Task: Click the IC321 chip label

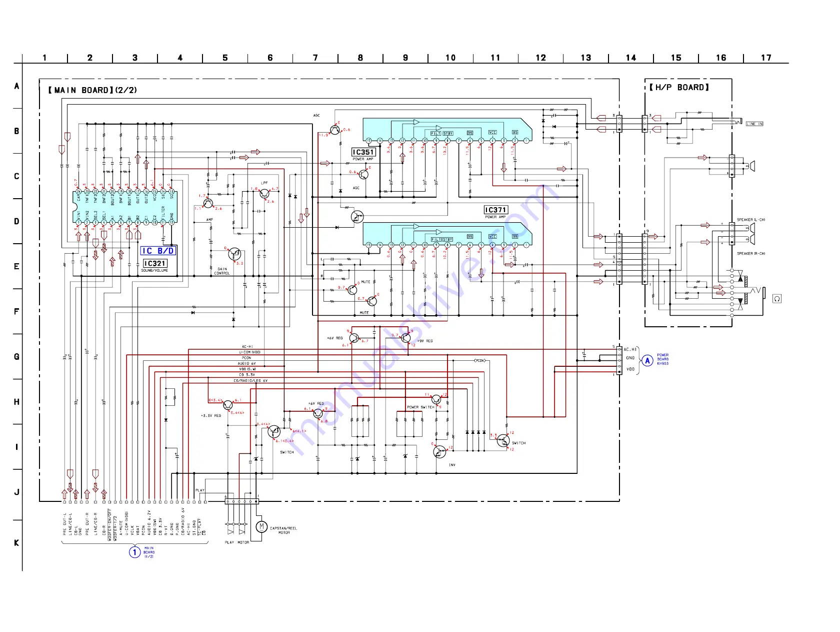Action: tap(155, 263)
